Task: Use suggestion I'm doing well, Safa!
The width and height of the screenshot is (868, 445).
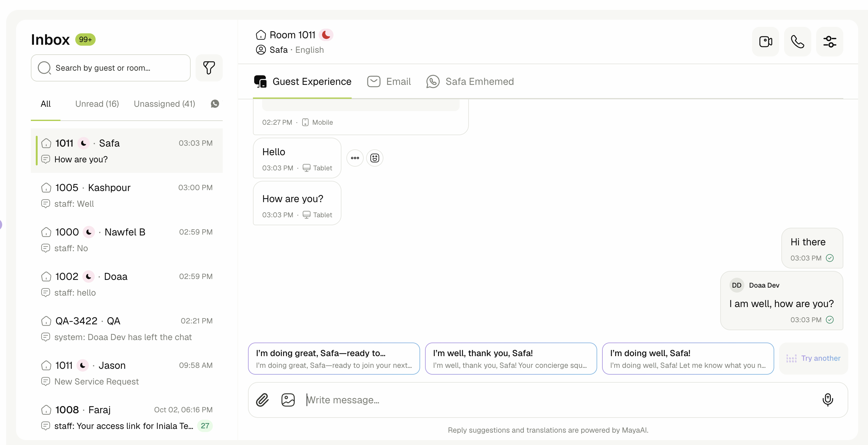Action: (688, 359)
